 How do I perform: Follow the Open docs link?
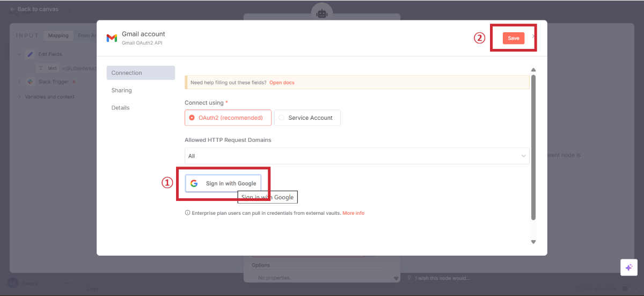(282, 83)
